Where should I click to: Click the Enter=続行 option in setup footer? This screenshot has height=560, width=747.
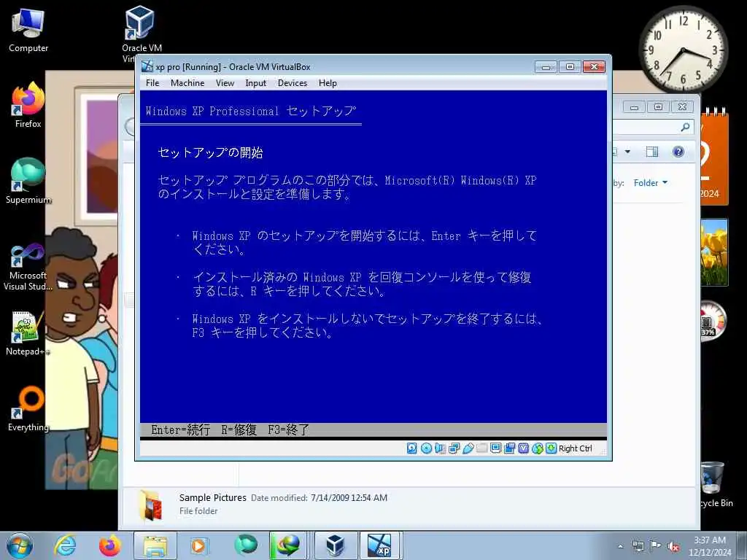coord(181,430)
